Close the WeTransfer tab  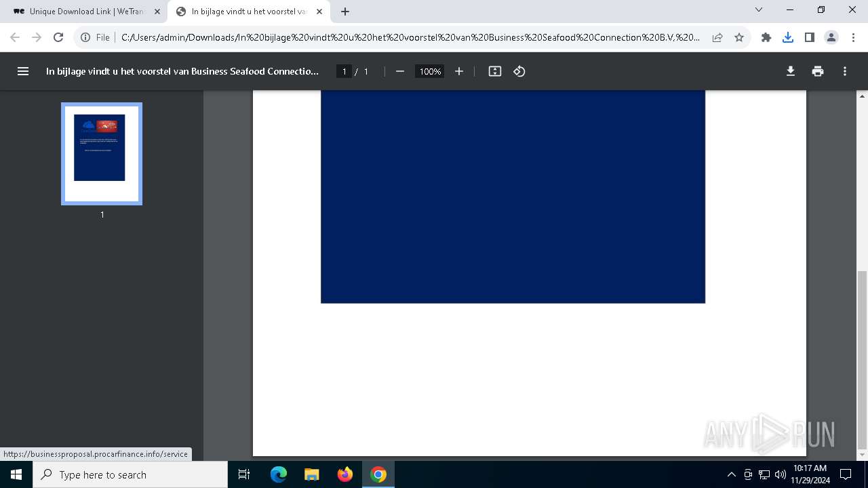click(157, 12)
